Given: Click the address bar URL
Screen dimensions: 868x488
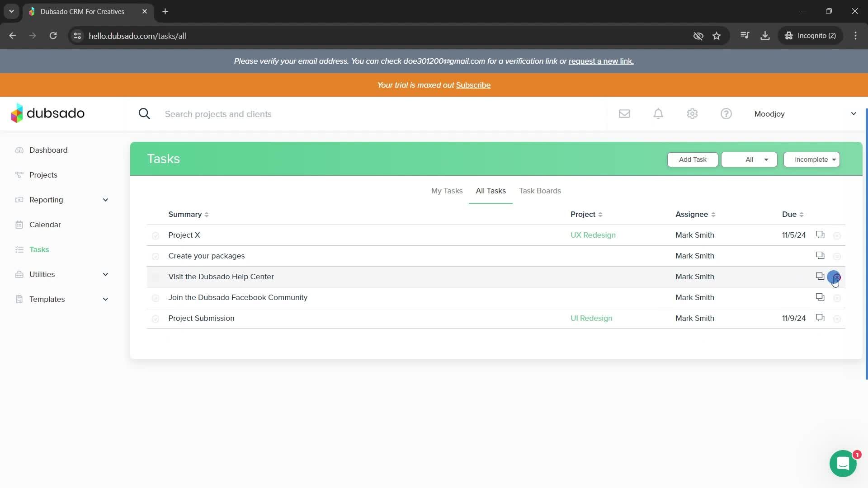Looking at the screenshot, I should click(137, 36).
